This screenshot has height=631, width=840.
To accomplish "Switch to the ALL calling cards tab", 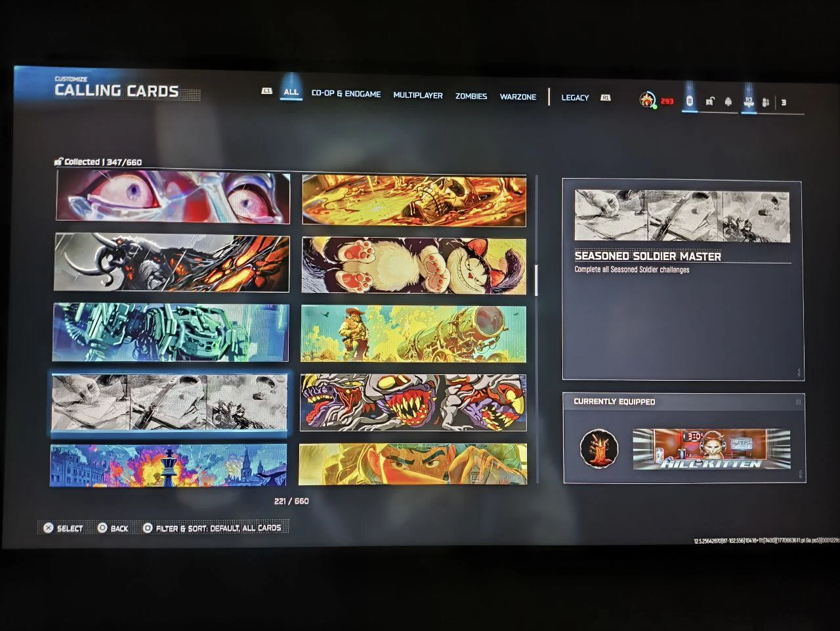I will point(291,93).
